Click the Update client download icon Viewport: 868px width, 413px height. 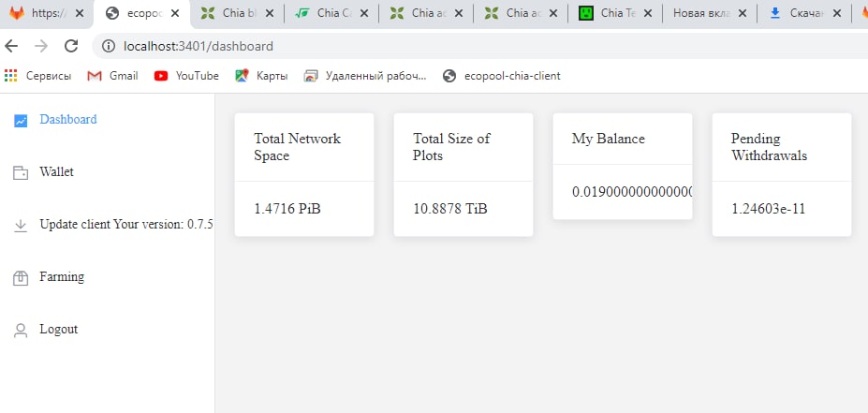21,225
